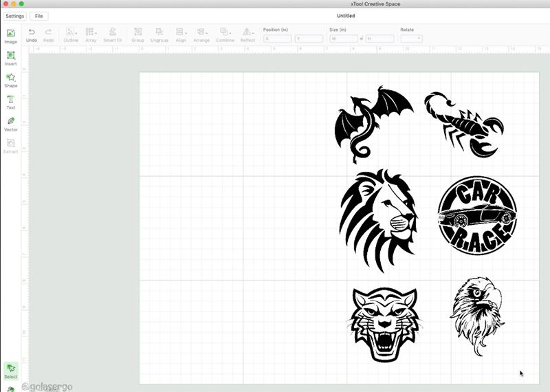Image resolution: width=550 pixels, height=392 pixels.
Task: Toggle the aspect ratio lock
Action: 362,39
